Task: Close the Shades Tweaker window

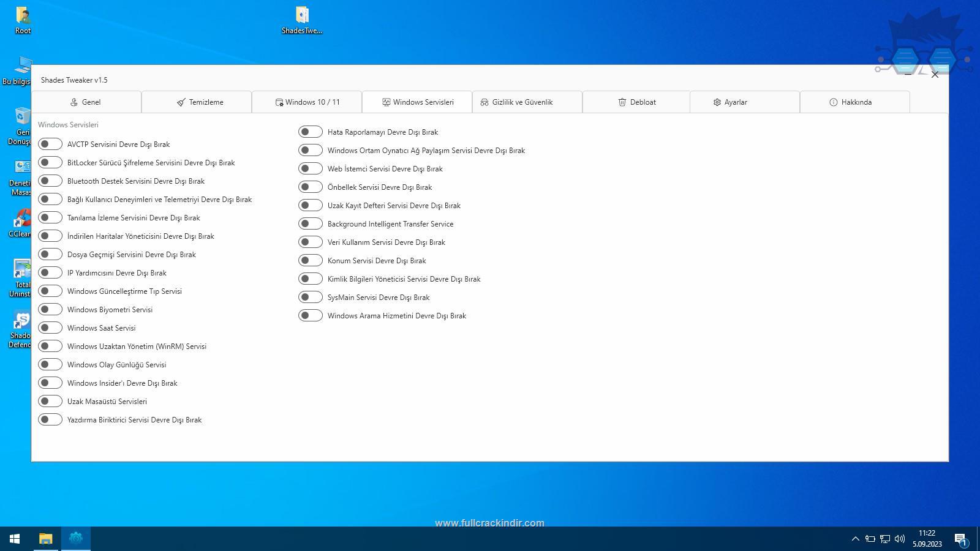Action: click(x=935, y=75)
